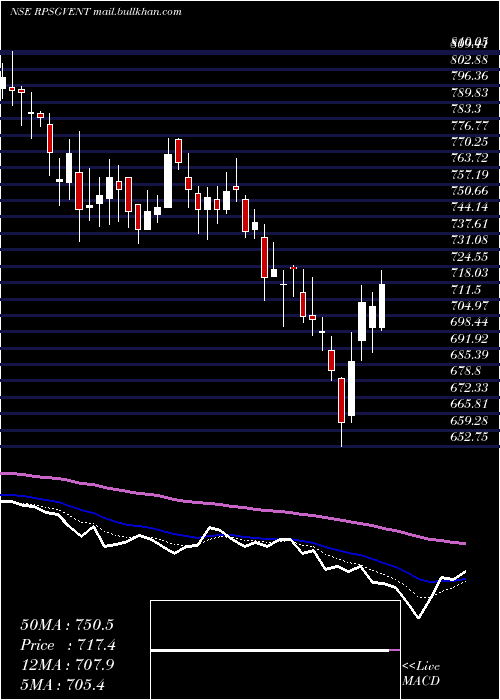Pick the 757.19 axis value
Screen dimensions: 500x700
[469, 175]
